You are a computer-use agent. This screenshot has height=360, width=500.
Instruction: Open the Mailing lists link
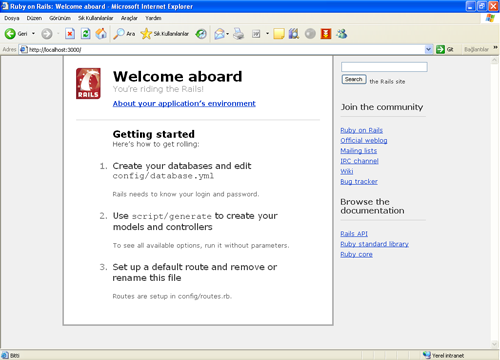click(359, 151)
